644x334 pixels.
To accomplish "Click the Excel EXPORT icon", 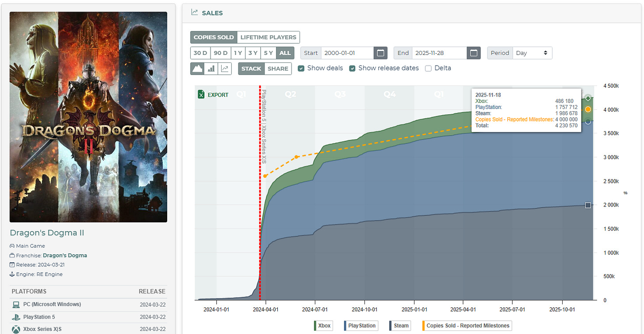I will tap(201, 94).
